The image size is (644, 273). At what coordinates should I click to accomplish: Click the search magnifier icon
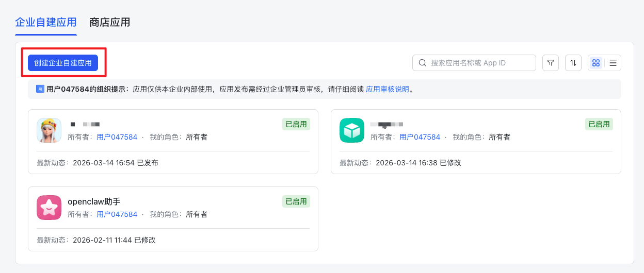coord(422,63)
